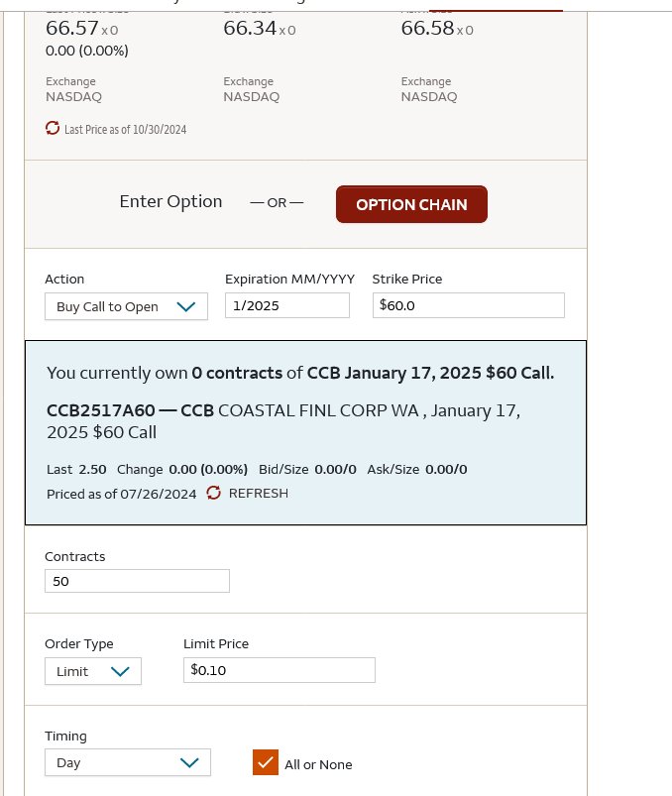Image resolution: width=672 pixels, height=796 pixels.
Task: Click the Last Price as of 10/30/2024 text
Action: pos(125,130)
